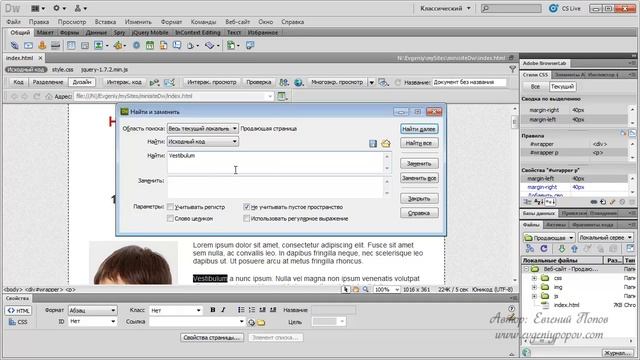The width and height of the screenshot is (640, 360).
Task: Expand the img folder in Files panel
Action: tap(534, 287)
